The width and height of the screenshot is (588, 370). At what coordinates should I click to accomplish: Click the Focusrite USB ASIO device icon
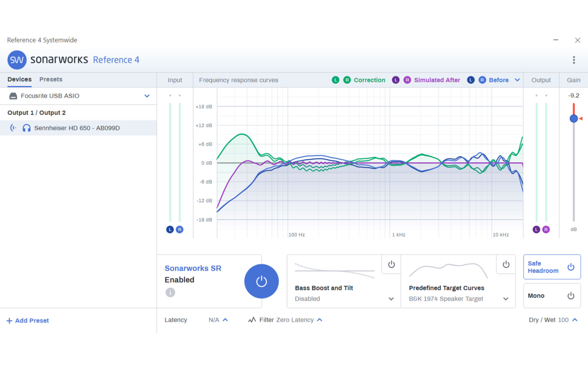(13, 96)
